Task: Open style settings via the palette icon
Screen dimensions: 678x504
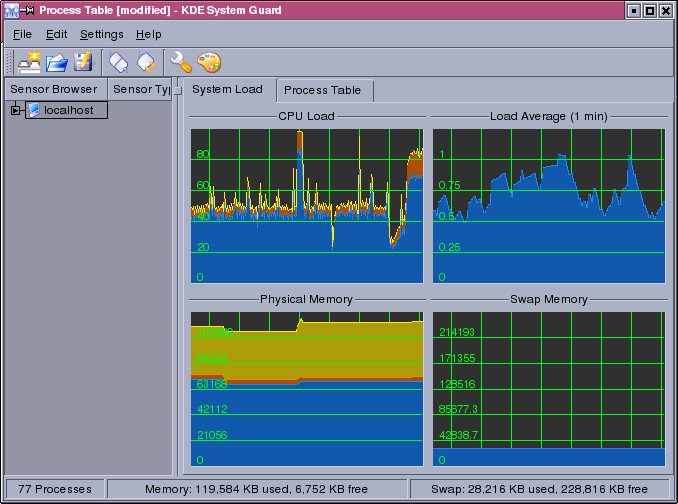Action: tap(208, 63)
